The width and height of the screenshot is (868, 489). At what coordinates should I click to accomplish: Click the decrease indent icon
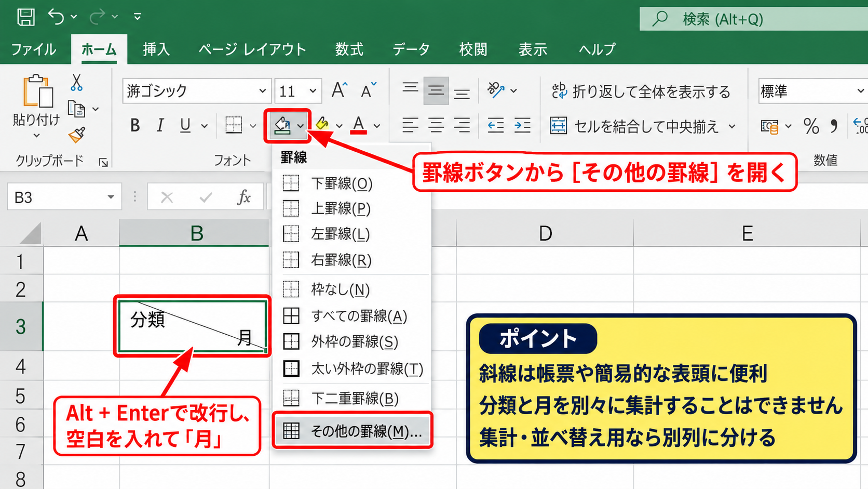(495, 125)
